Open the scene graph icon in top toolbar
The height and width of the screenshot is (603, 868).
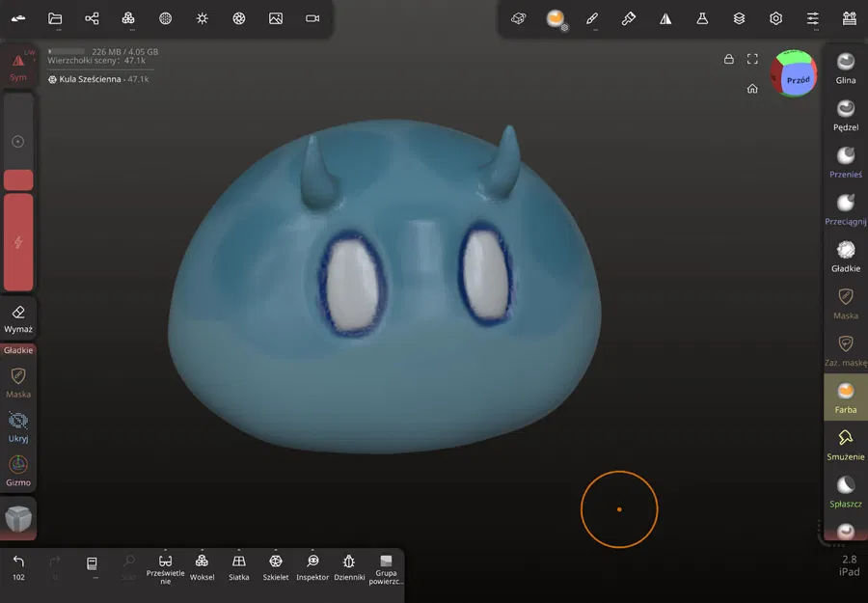[92, 17]
